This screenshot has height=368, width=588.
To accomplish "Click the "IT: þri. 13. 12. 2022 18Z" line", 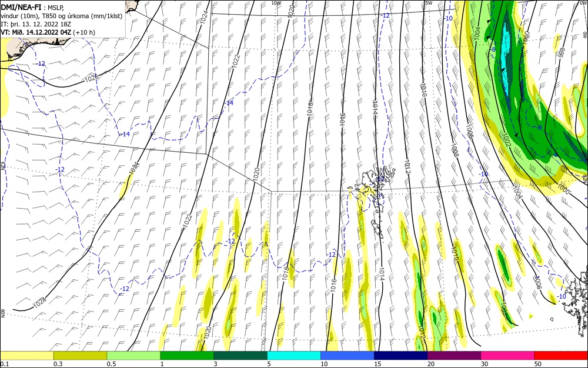I will tap(36, 24).
